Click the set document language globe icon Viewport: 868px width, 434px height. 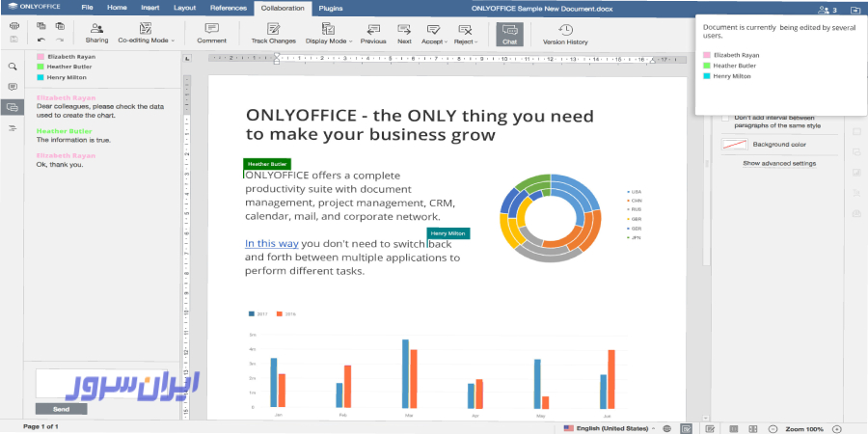click(667, 428)
